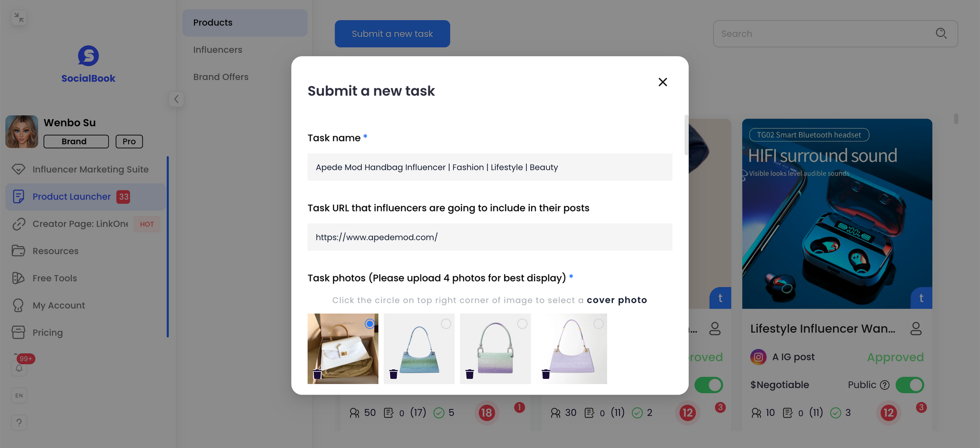Image resolution: width=980 pixels, height=448 pixels.
Task: Open Pricing section
Action: (x=86, y=332)
